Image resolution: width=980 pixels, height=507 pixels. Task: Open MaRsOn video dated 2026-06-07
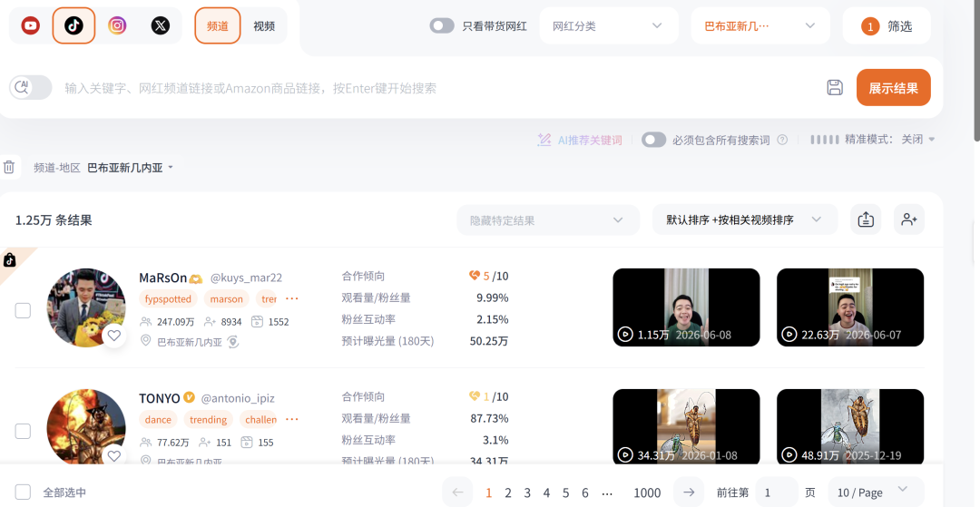[850, 307]
